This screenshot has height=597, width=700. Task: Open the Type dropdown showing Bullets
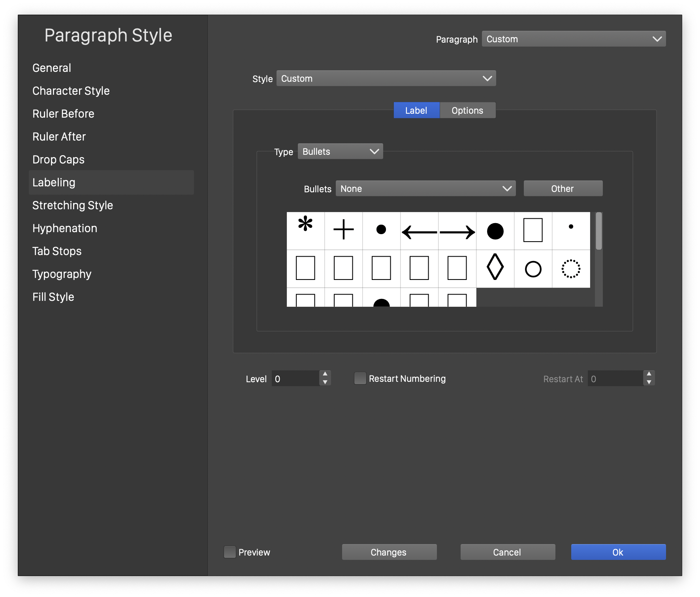(340, 152)
